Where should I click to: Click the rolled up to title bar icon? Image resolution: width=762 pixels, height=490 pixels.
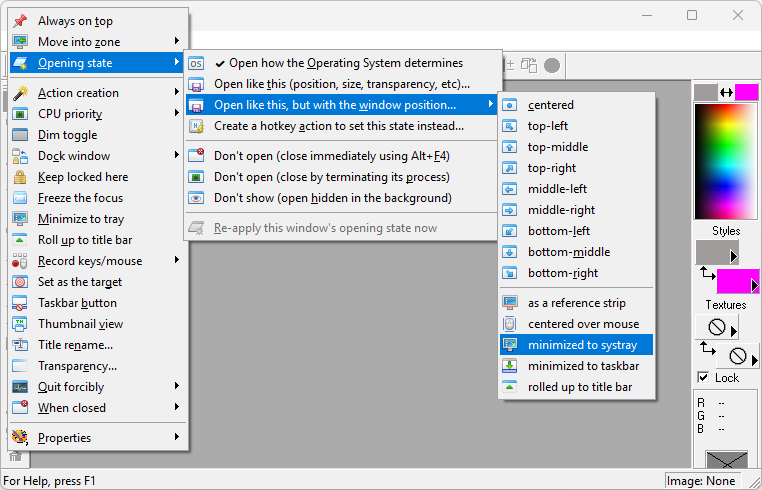coord(510,387)
